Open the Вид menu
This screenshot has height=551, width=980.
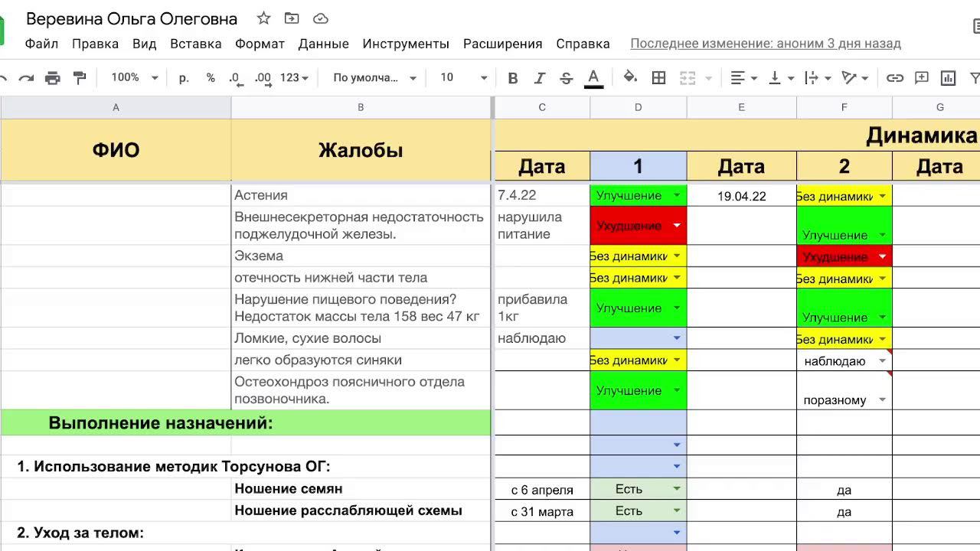[x=144, y=44]
